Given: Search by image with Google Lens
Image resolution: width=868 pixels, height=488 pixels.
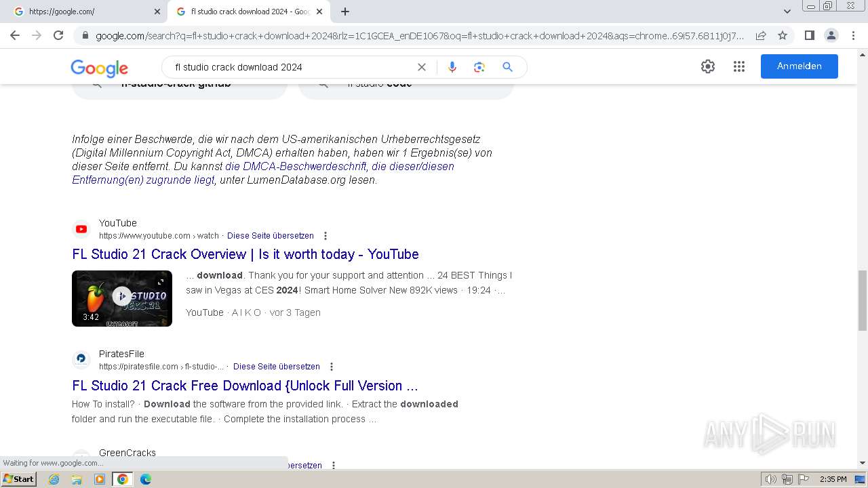Looking at the screenshot, I should (x=479, y=67).
